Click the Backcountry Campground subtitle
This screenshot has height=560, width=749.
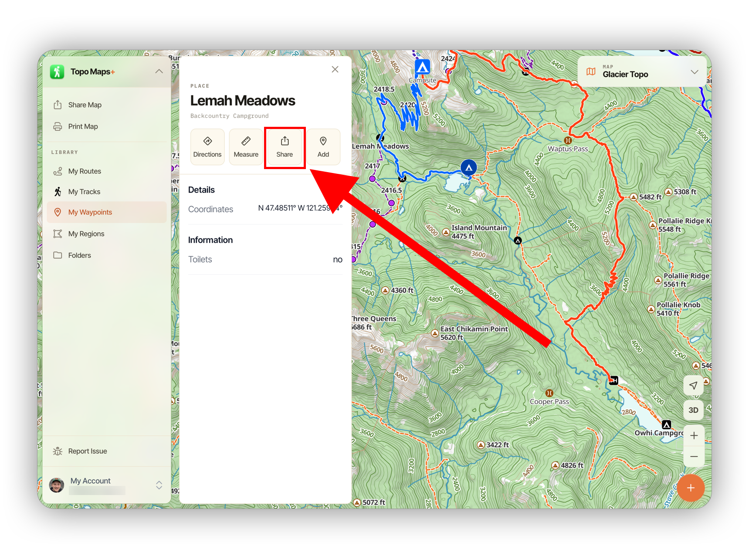click(229, 116)
